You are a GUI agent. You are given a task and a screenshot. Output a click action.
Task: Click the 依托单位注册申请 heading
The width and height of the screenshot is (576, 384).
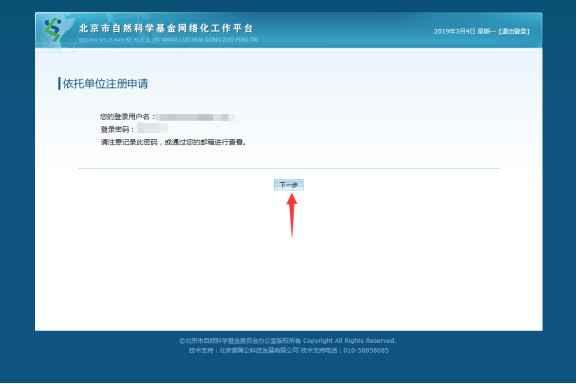coord(105,83)
